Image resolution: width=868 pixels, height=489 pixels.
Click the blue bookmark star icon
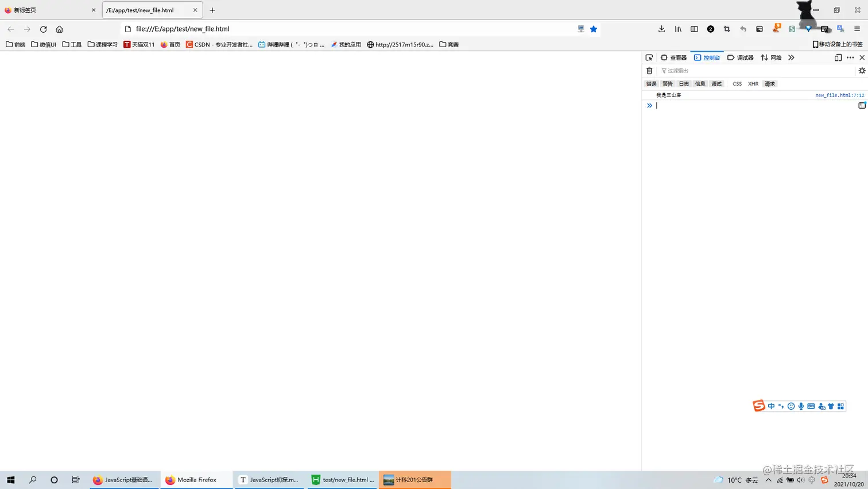[x=594, y=29]
